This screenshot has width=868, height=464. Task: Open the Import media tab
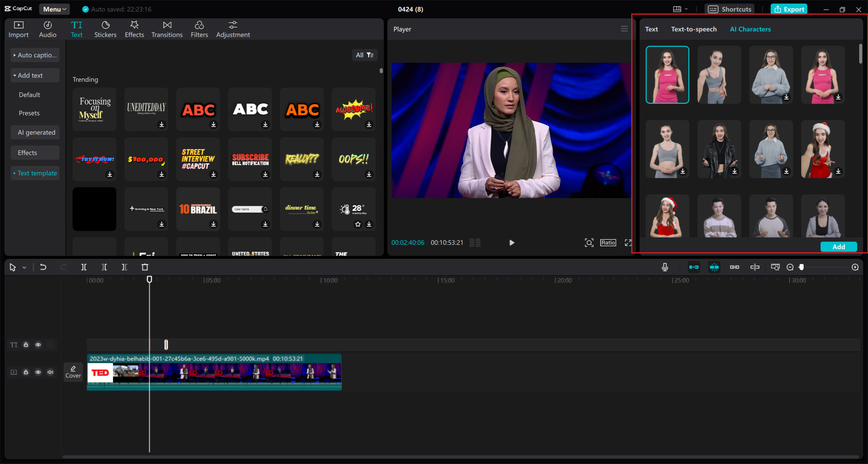pyautogui.click(x=18, y=30)
